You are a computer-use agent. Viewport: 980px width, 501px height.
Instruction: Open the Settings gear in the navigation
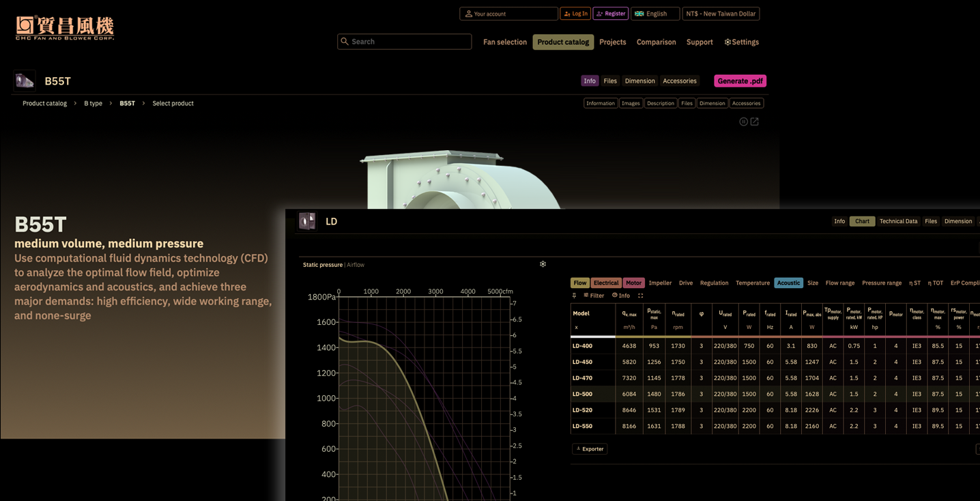coord(741,42)
